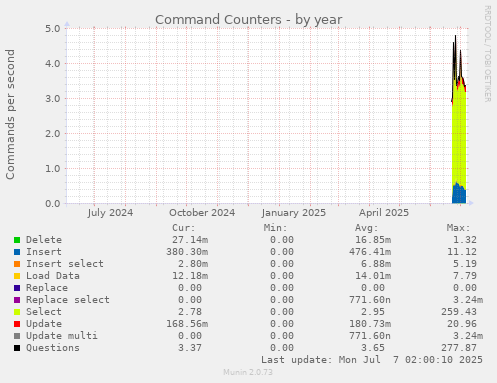
Task: Click the 5.0 y-axis tick label
Action: pyautogui.click(x=53, y=28)
